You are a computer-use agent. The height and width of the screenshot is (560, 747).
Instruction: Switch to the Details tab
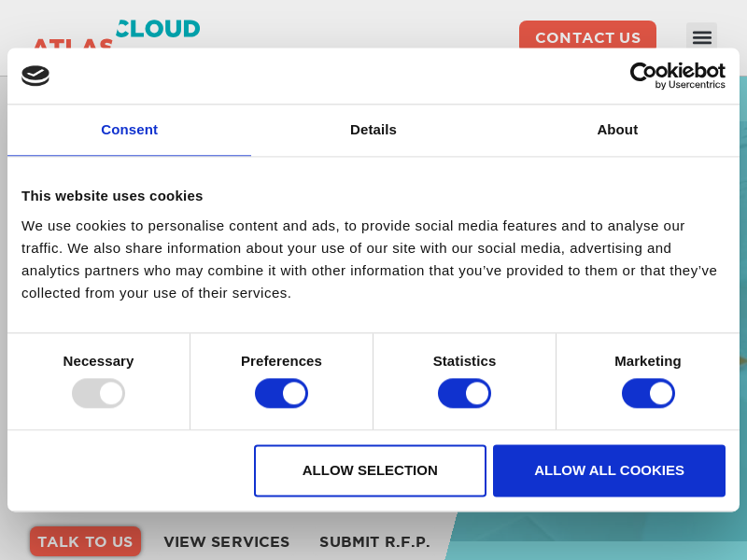(373, 130)
